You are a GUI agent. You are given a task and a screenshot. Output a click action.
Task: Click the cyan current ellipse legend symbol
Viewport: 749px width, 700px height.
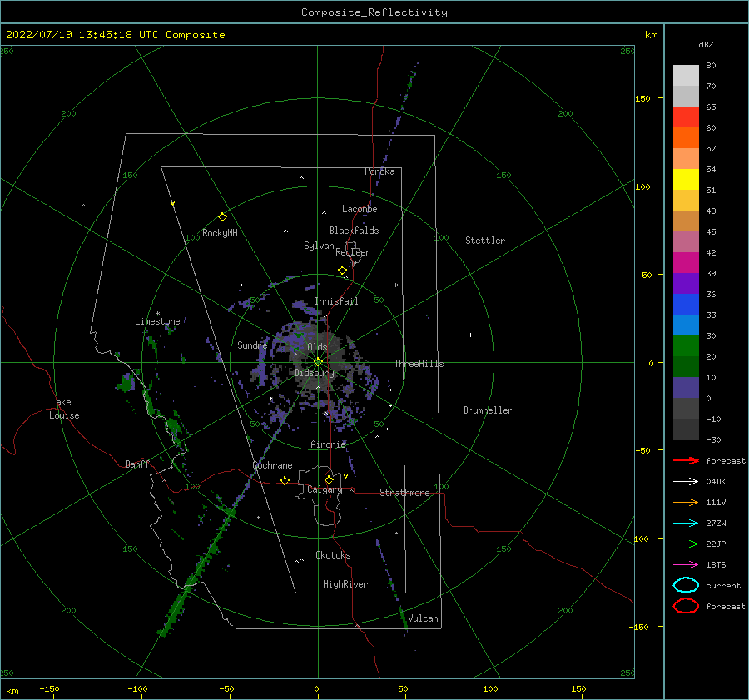pyautogui.click(x=686, y=585)
